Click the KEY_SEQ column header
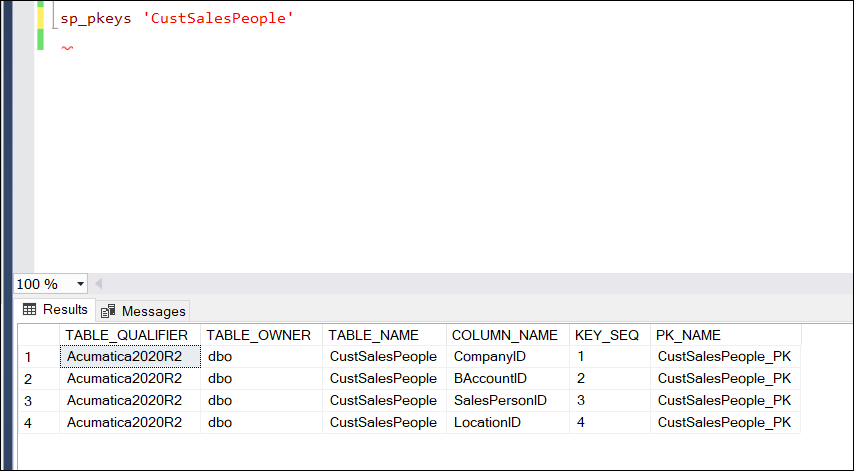Screen dimensions: 854x471 [606, 335]
